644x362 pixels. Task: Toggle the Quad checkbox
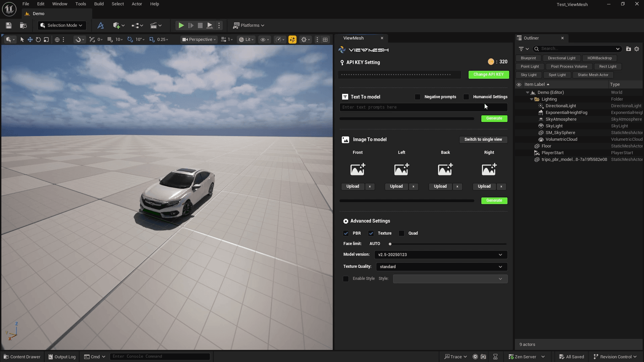point(401,233)
